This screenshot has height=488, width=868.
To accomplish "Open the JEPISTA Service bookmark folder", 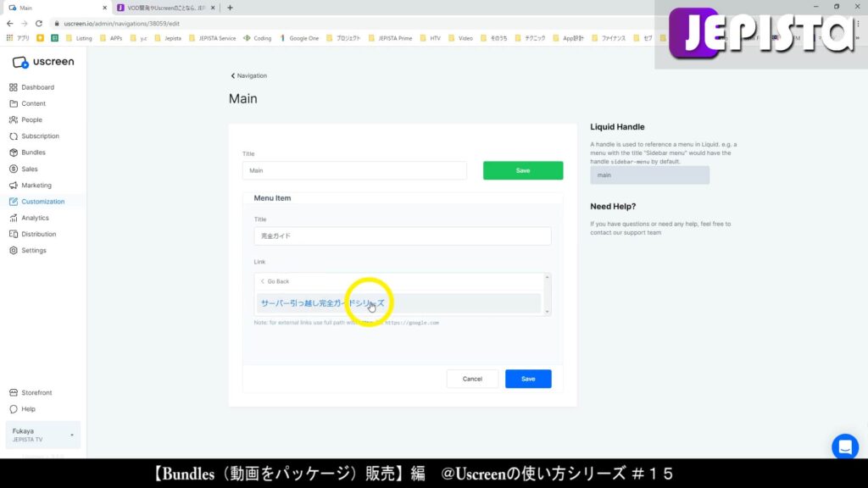I will coord(212,38).
